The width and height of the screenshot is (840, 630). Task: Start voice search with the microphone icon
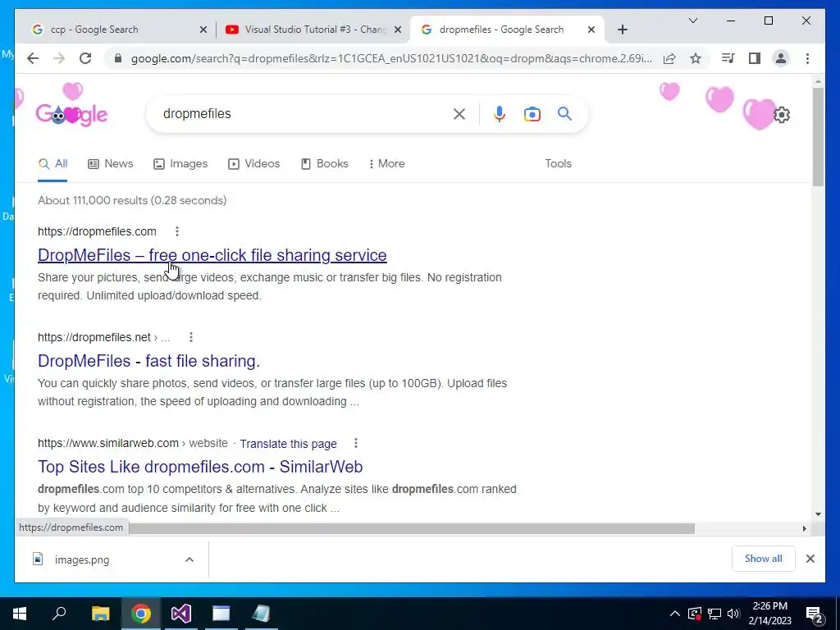tap(500, 113)
